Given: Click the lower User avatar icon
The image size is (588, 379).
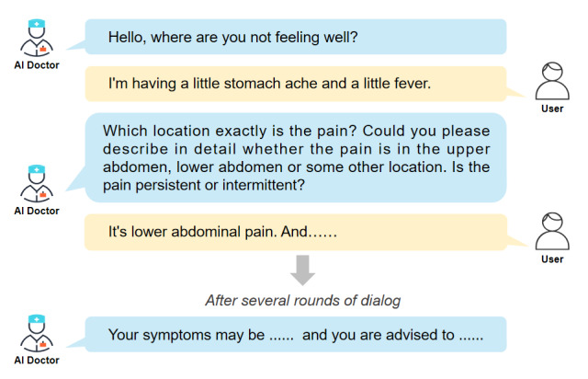Looking at the screenshot, I should pos(552,231).
